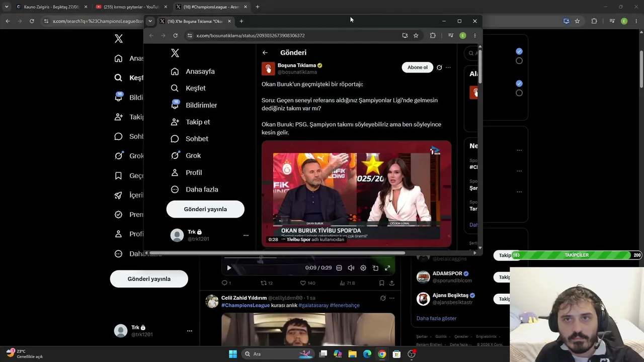644x362 pixels.
Task: Open the #fenerbahçe hashtag link
Action: click(x=345, y=305)
